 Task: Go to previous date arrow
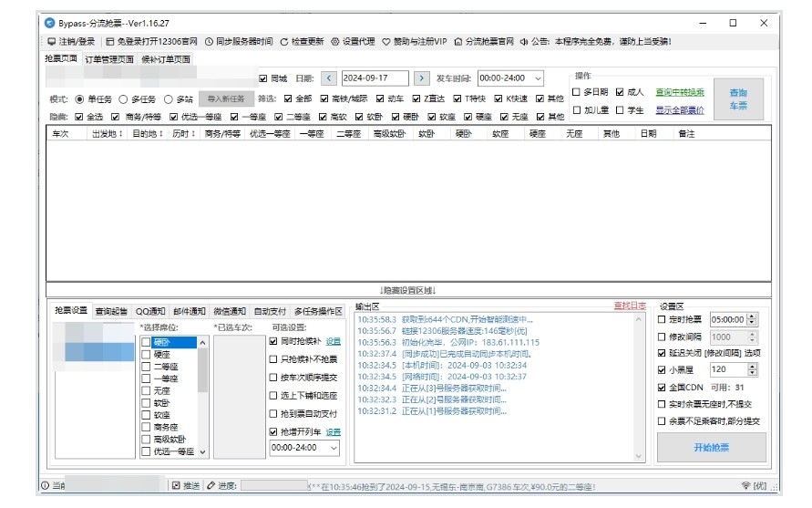pos(329,78)
